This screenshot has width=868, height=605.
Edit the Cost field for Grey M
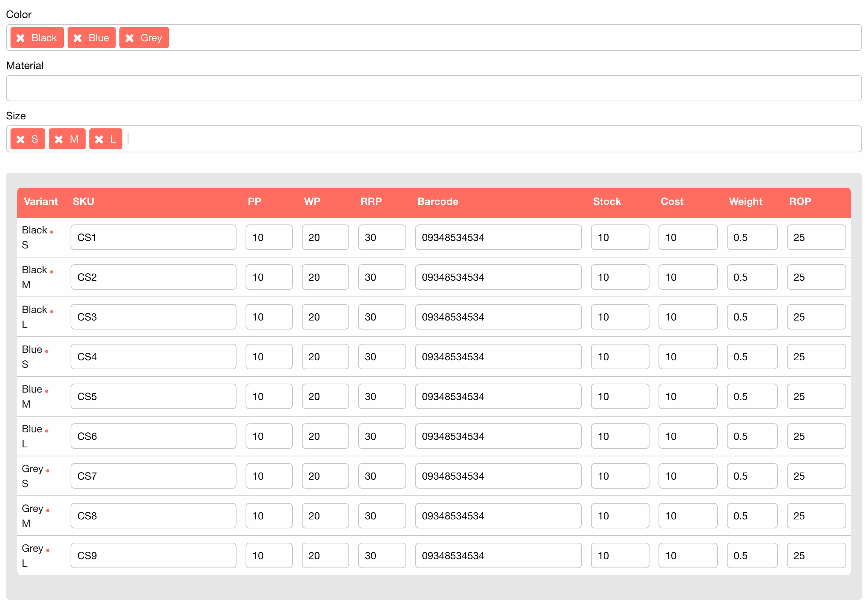point(687,516)
